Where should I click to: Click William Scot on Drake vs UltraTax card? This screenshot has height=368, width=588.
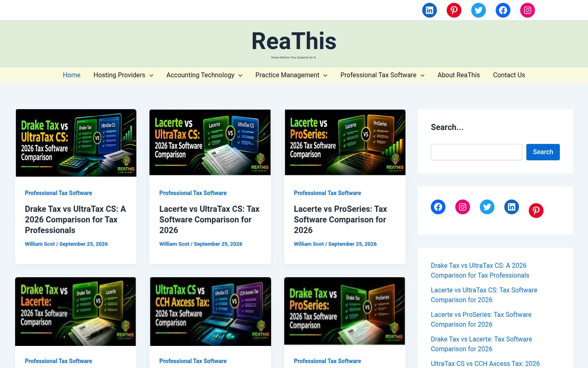pyautogui.click(x=40, y=244)
